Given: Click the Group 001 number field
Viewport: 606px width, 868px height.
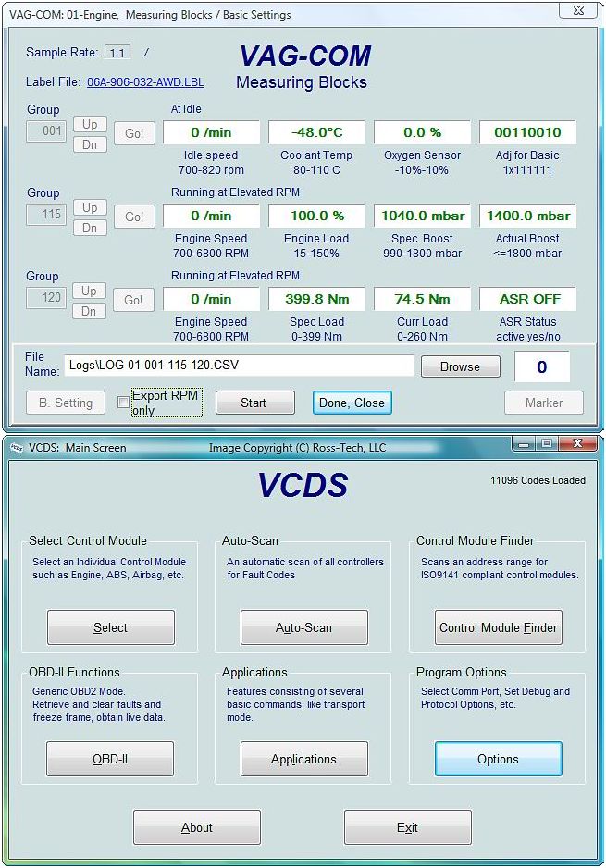Looking at the screenshot, I should pyautogui.click(x=48, y=131).
